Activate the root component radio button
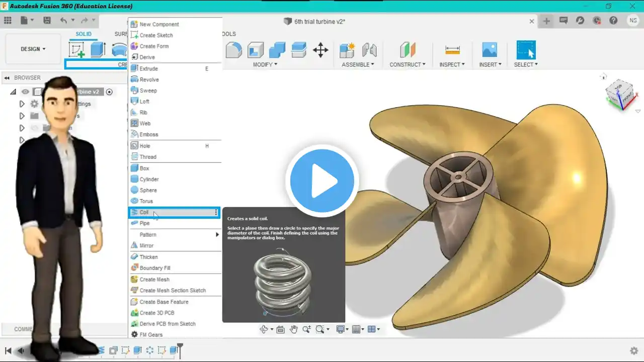 point(109,92)
